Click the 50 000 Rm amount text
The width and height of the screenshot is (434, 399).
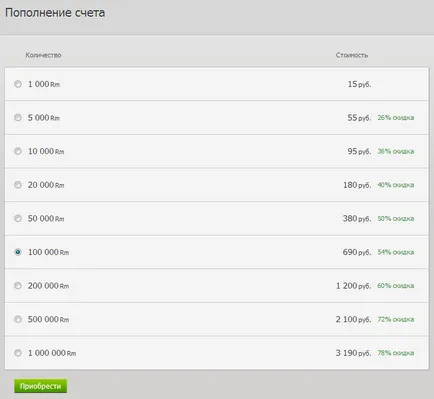point(46,219)
